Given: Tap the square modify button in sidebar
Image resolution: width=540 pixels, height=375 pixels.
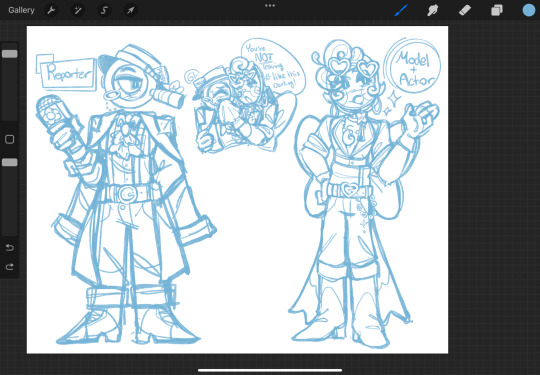Looking at the screenshot, I should point(10,139).
